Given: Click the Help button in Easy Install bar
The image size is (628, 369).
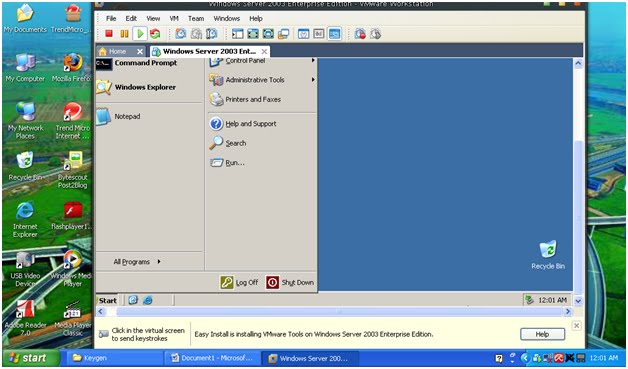Looking at the screenshot, I should [x=542, y=334].
